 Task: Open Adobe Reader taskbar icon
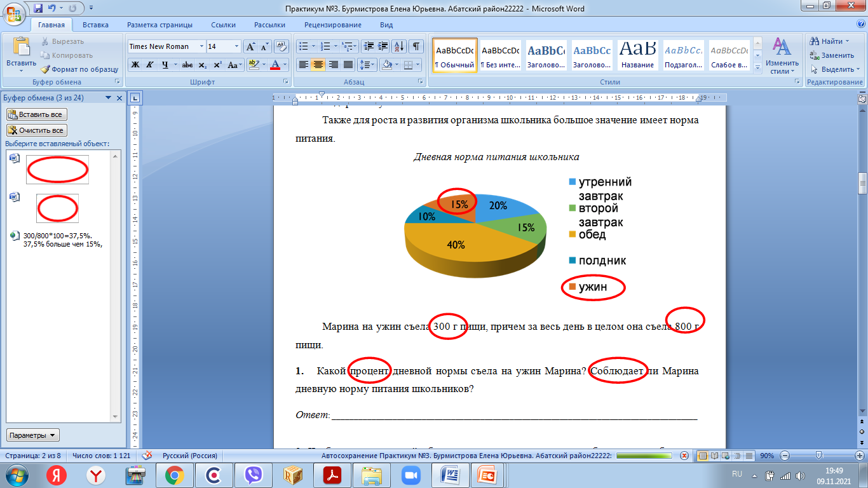[x=332, y=475]
